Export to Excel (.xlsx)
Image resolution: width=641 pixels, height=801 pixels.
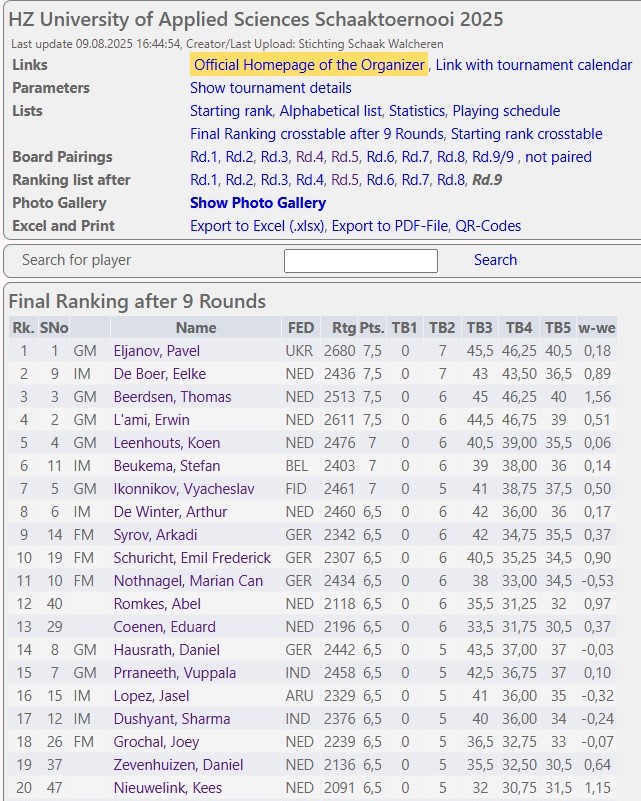[x=257, y=226]
